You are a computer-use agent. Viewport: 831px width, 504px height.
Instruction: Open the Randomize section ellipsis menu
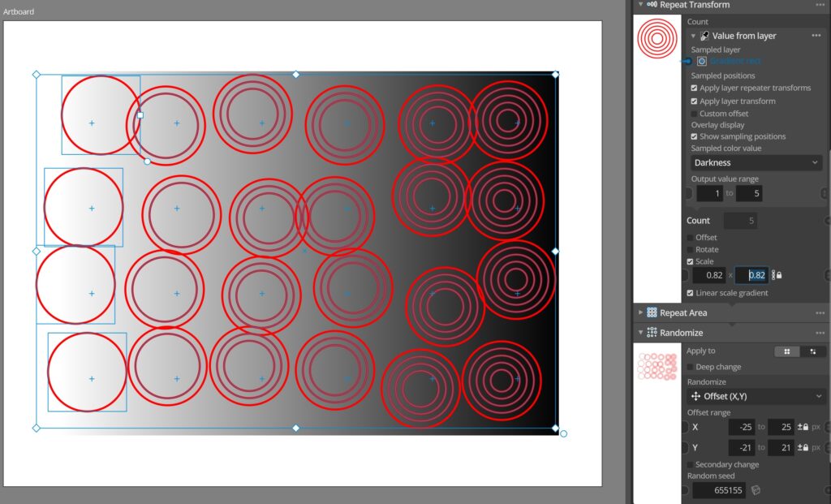point(820,333)
